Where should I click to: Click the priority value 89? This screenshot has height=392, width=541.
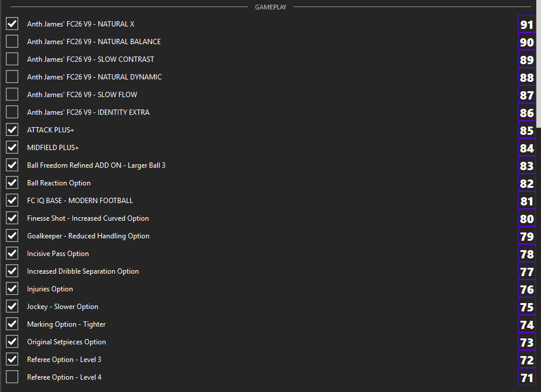pos(527,59)
